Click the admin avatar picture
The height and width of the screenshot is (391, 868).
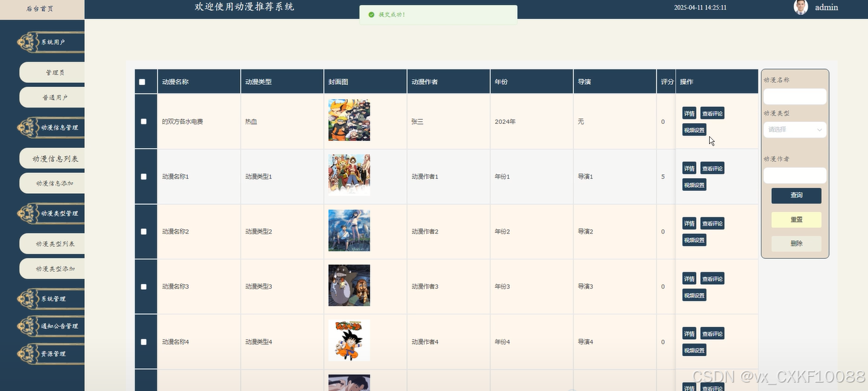coord(801,7)
